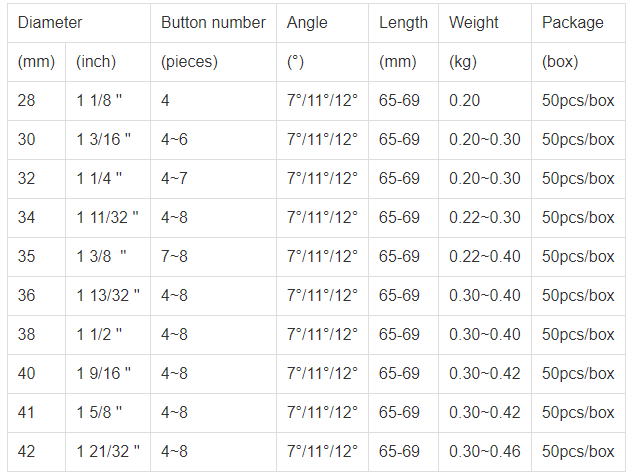
Task: Click the 0.22~0.40 weight cell
Action: pyautogui.click(x=485, y=257)
